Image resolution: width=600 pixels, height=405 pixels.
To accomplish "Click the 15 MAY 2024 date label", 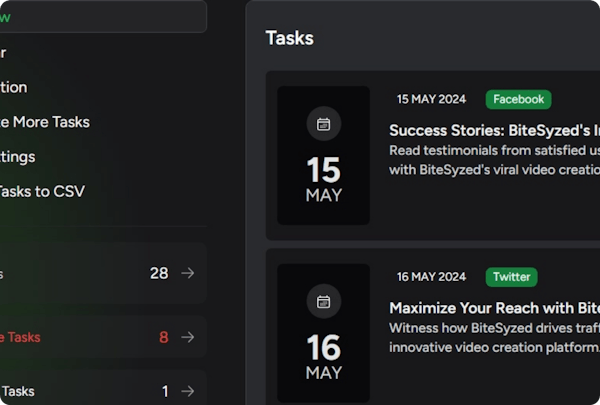I will [x=431, y=99].
